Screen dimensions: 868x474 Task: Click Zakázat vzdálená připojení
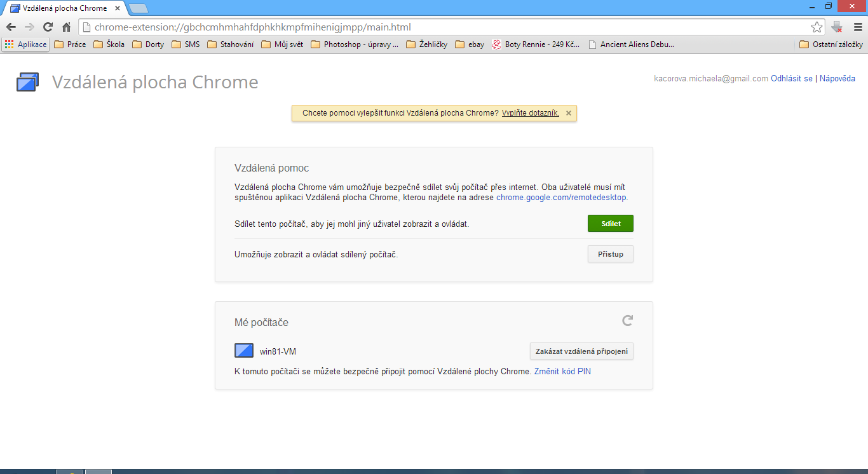click(x=581, y=351)
